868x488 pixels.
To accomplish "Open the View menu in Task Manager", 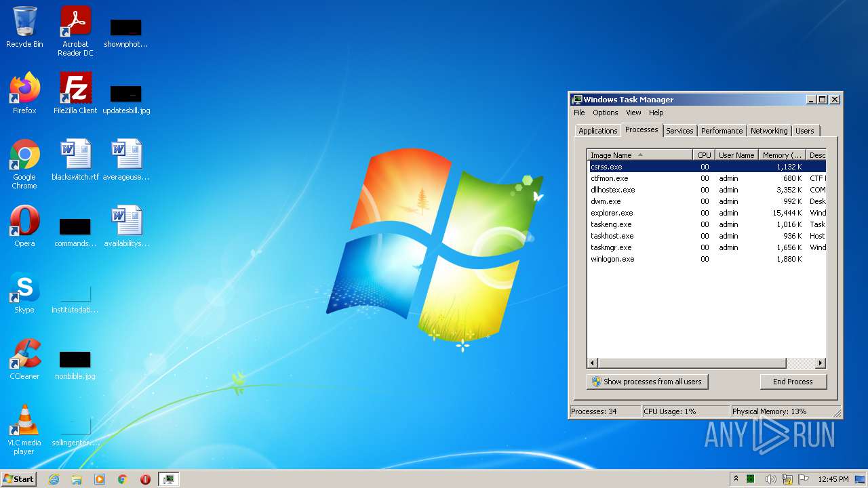I will pos(633,113).
